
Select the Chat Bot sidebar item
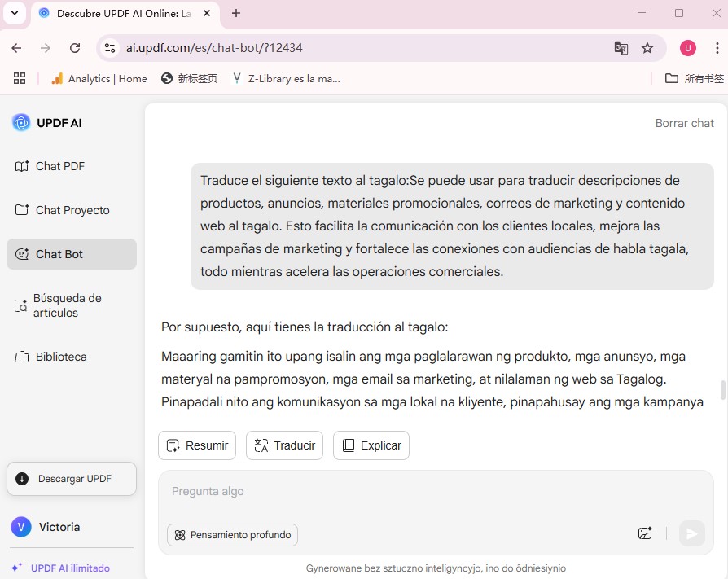tap(72, 254)
